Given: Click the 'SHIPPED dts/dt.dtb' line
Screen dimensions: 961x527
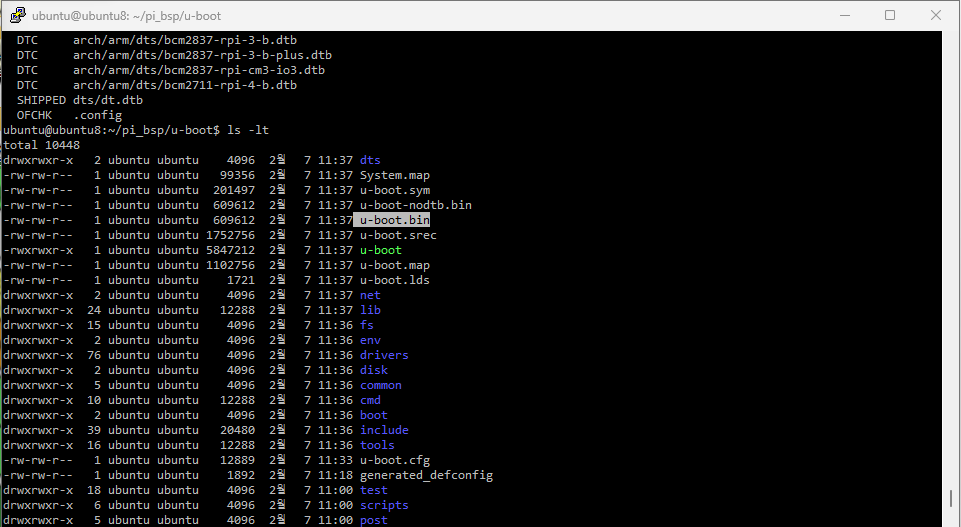Looking at the screenshot, I should (80, 100).
